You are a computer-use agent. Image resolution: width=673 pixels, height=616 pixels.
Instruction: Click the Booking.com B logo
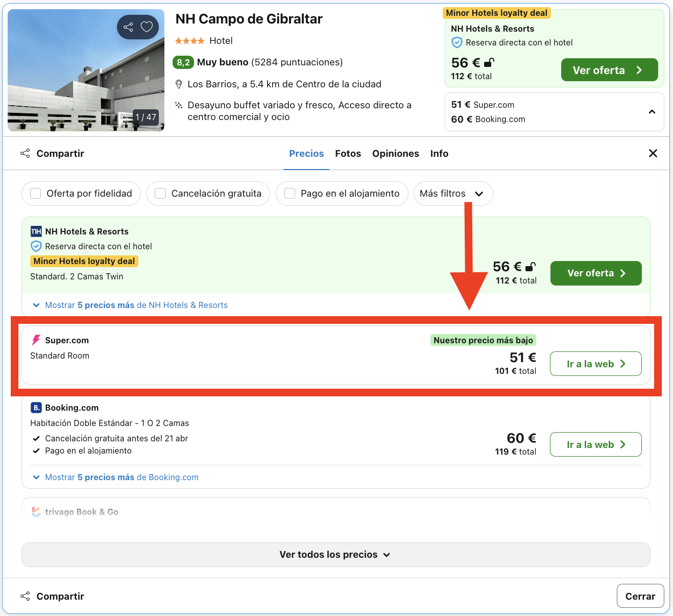(36, 408)
